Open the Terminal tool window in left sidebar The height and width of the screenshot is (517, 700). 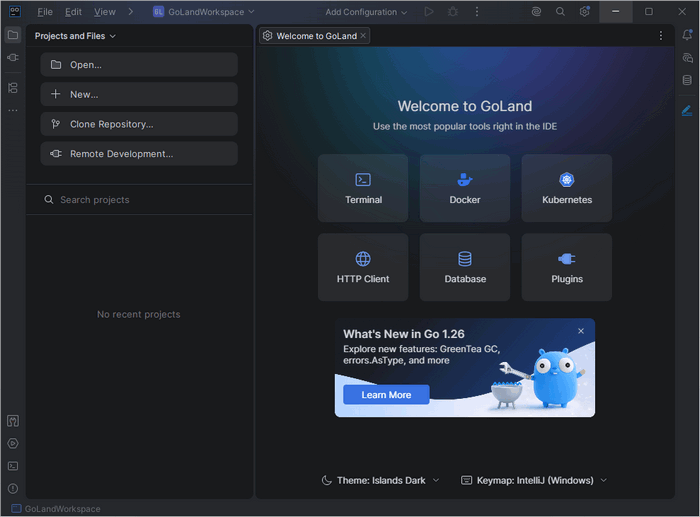click(x=13, y=465)
